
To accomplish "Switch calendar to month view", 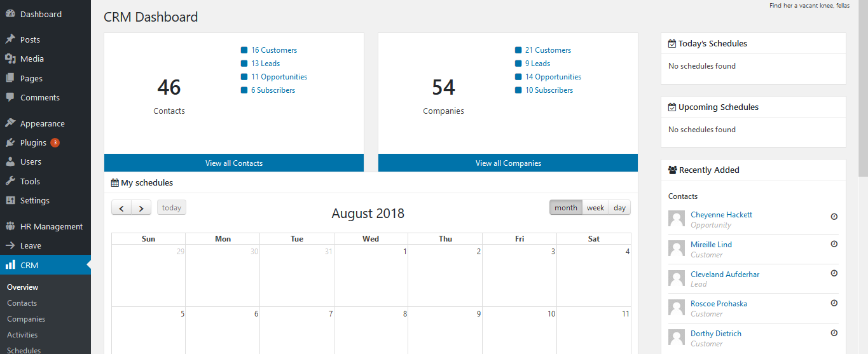I will (x=566, y=208).
